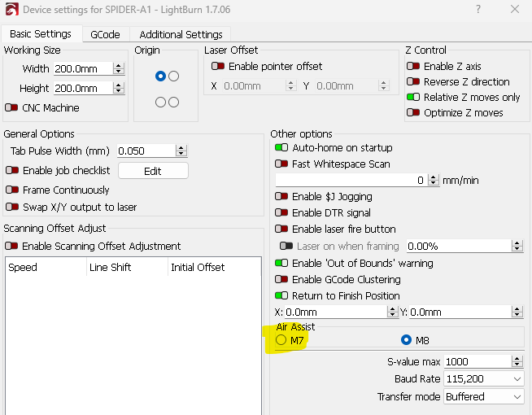The height and width of the screenshot is (415, 532).
Task: Adjust Tab Pulse Width stepper arrows
Action: coord(181,151)
